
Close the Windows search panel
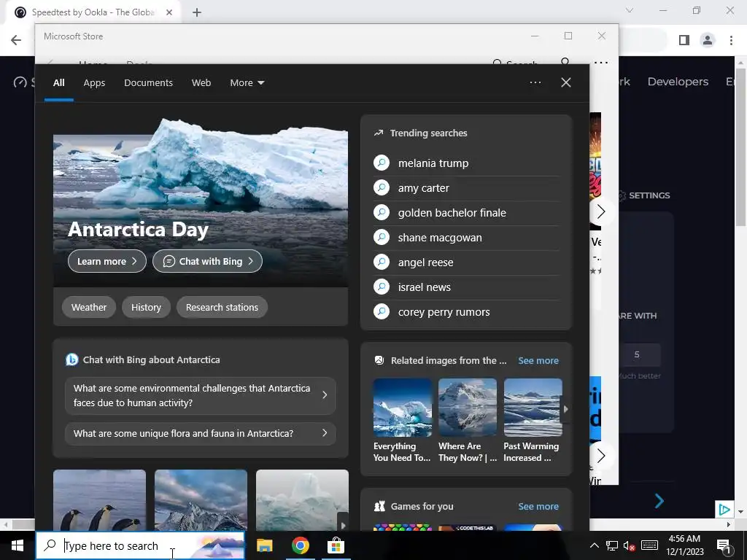[x=566, y=82]
